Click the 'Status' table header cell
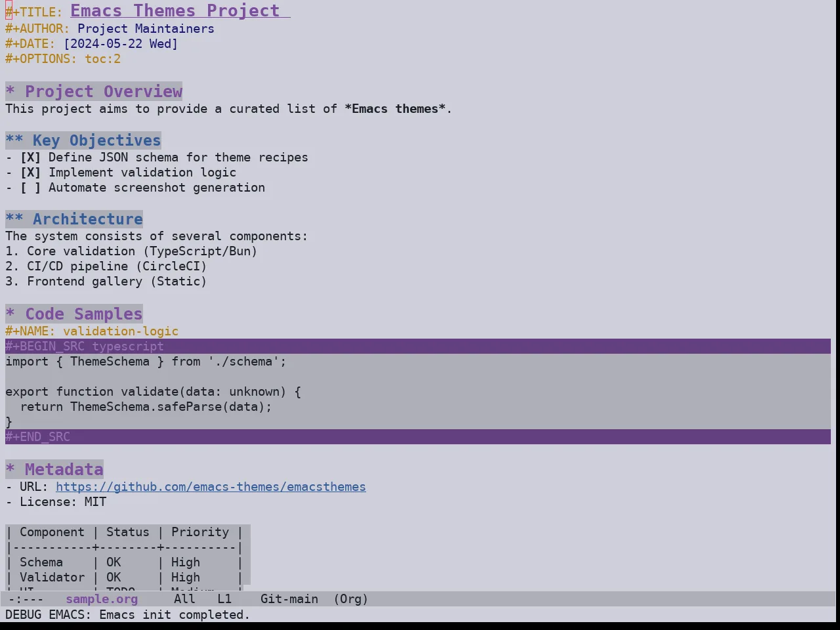 [x=128, y=532]
